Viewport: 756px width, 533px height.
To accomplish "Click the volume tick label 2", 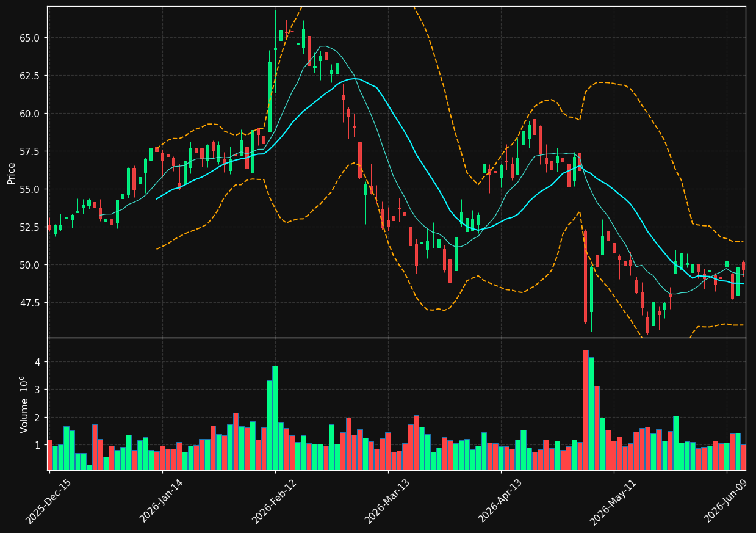I will pyautogui.click(x=37, y=418).
